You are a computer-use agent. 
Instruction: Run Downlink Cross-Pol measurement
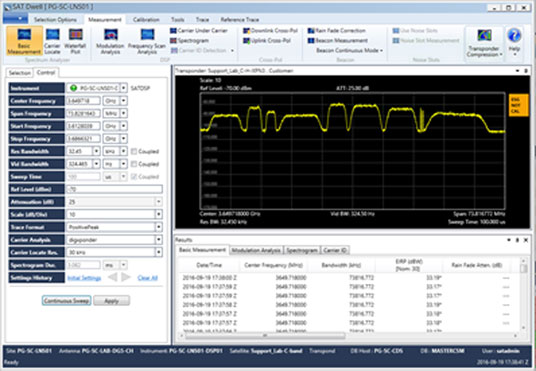270,31
